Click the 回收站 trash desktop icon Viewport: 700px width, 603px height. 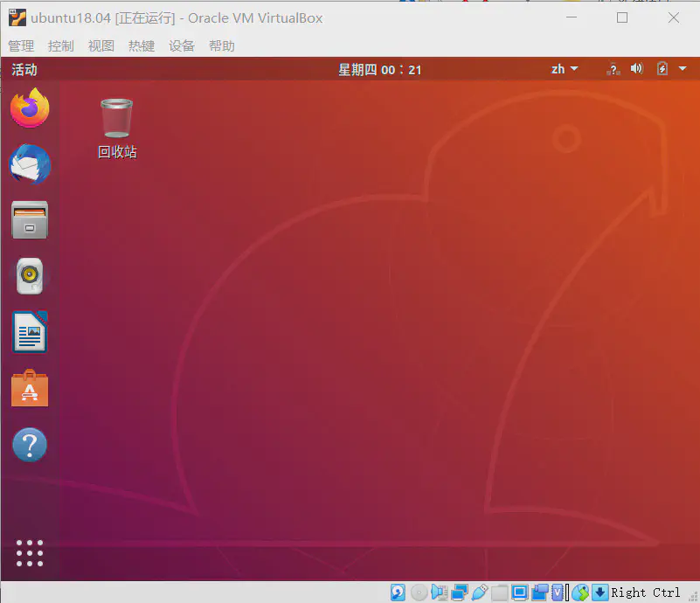pyautogui.click(x=117, y=128)
